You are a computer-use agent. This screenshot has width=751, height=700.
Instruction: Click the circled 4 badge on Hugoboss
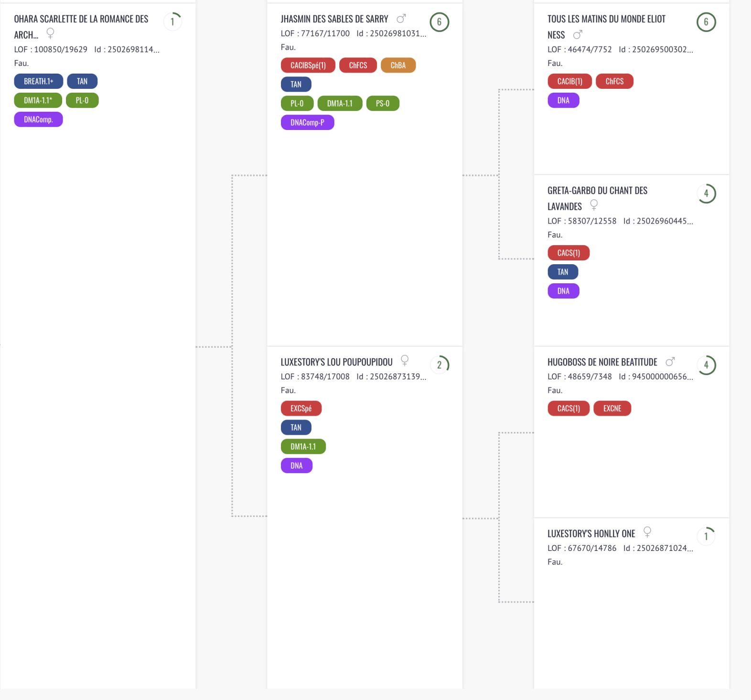click(706, 365)
